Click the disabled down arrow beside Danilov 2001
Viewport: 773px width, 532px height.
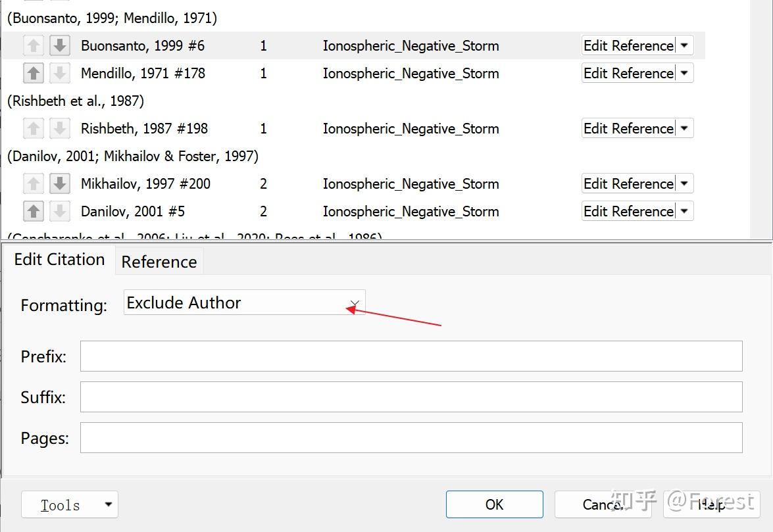60,211
